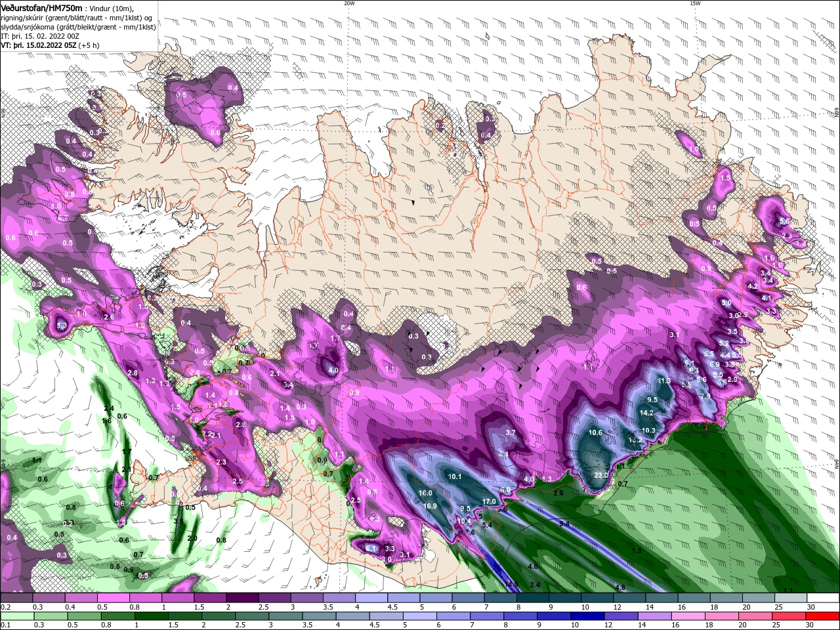
Task: Click the 23.0 precipitation value
Action: (601, 475)
